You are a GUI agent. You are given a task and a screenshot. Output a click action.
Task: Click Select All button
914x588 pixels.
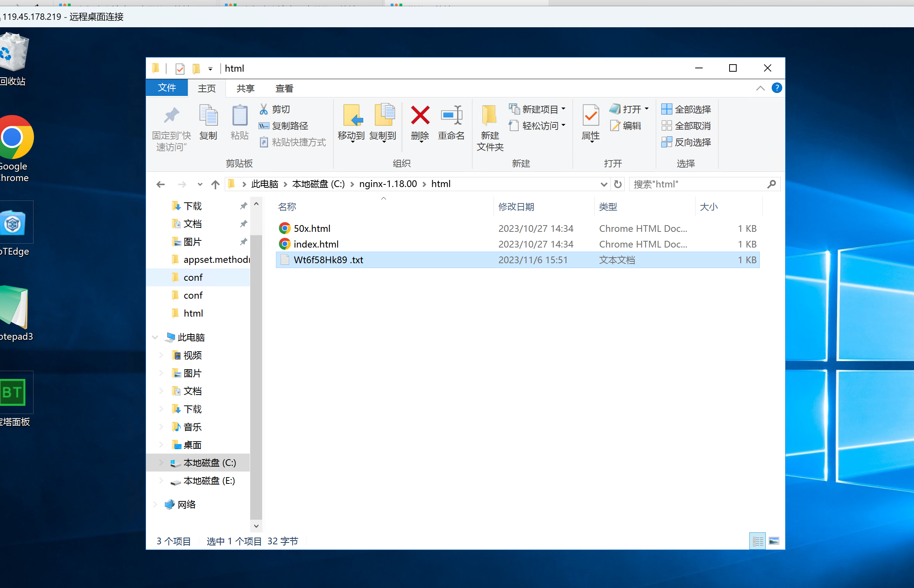coord(686,109)
